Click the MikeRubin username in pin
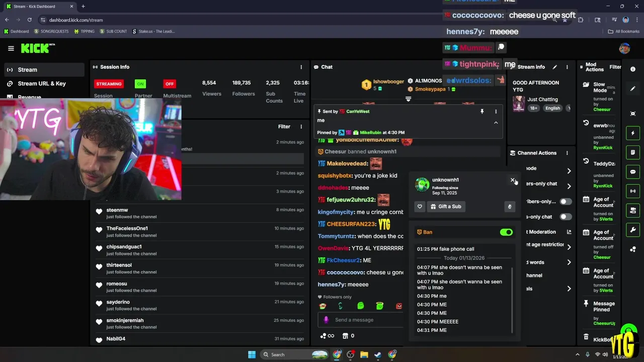Image resolution: width=644 pixels, height=362 pixels. pyautogui.click(x=370, y=133)
